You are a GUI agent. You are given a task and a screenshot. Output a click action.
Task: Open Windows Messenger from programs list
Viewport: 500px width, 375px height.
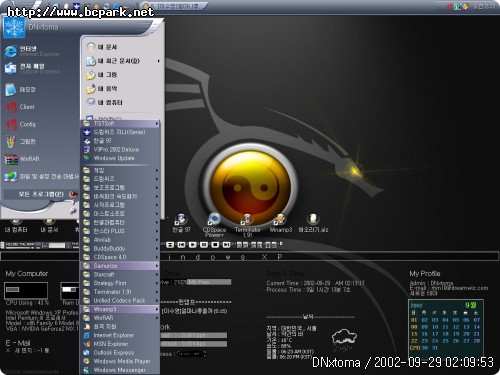120,370
